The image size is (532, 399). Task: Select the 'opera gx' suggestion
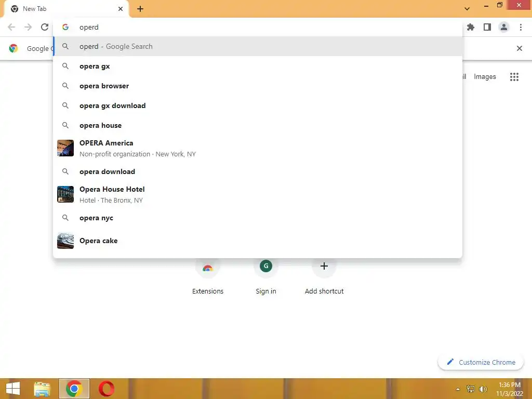click(x=258, y=66)
